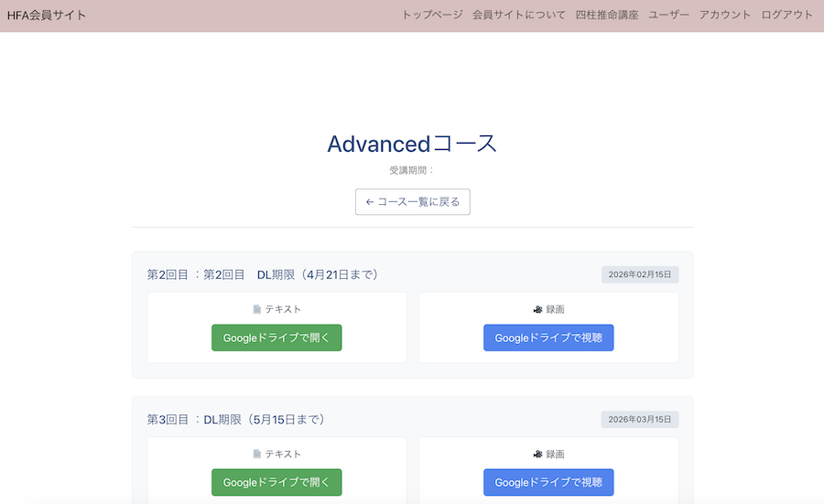The height and width of the screenshot is (504, 824).
Task: Open 会員サイトについて menu item
Action: pos(519,15)
